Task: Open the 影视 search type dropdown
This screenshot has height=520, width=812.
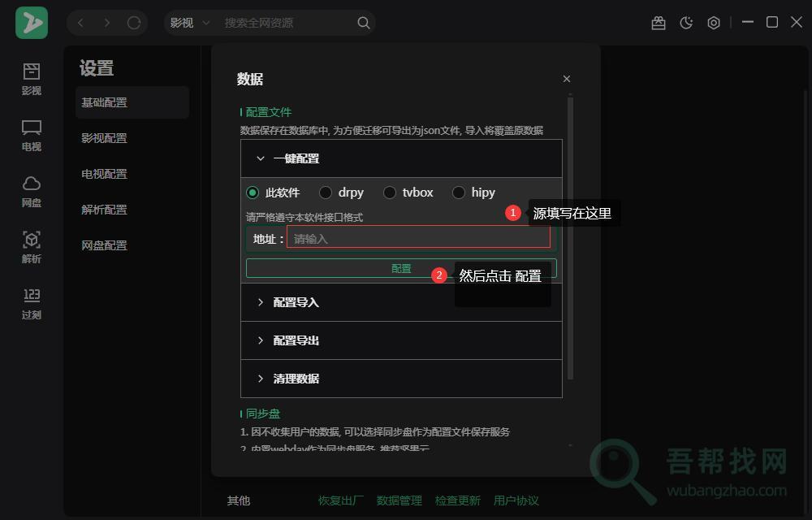Action: pos(190,23)
